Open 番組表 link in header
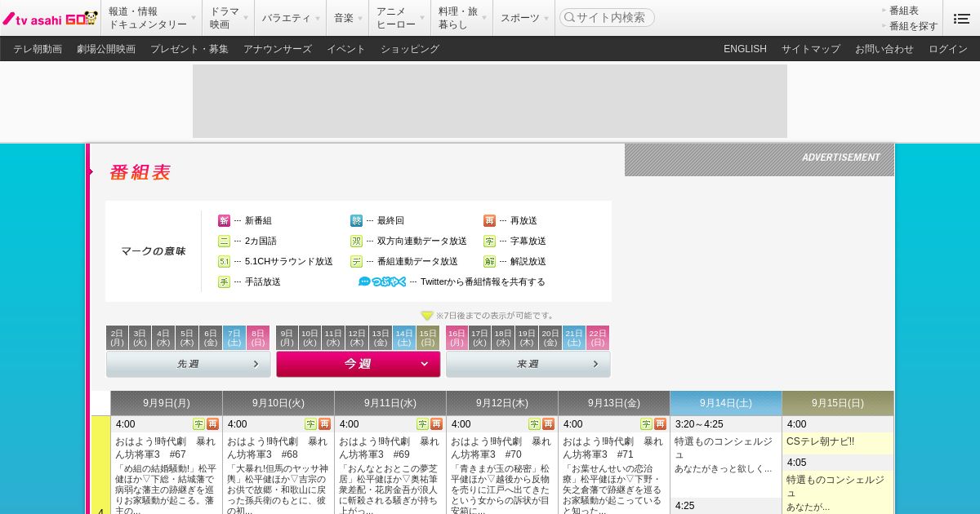The height and width of the screenshot is (514, 980). 904,11
